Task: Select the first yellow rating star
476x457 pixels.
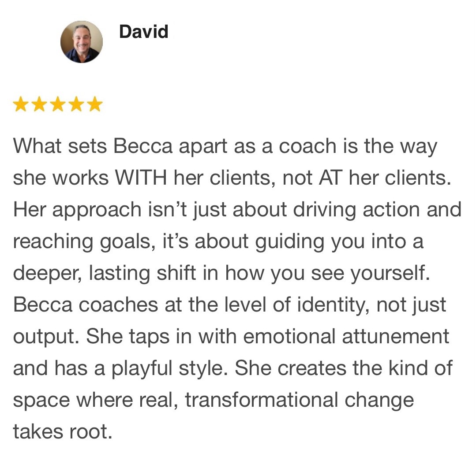Action: pos(21,104)
